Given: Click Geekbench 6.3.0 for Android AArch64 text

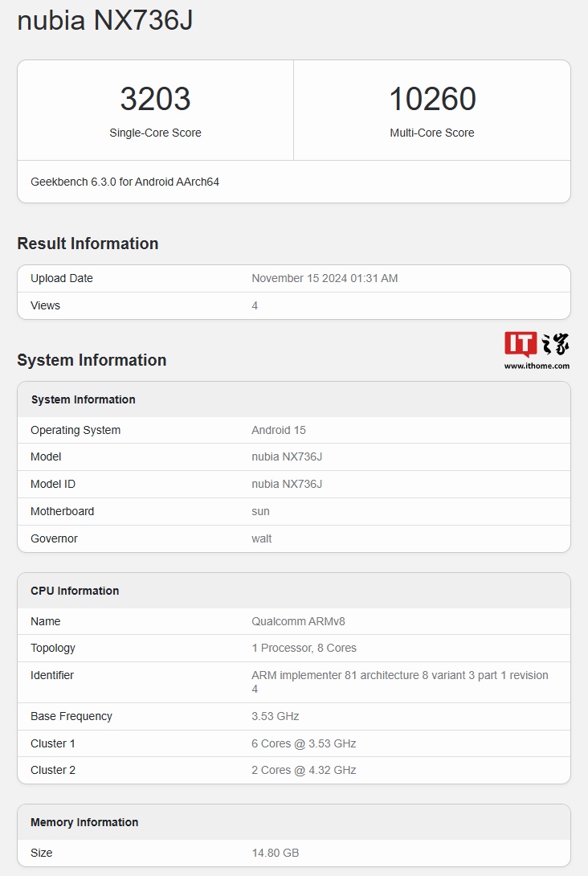Looking at the screenshot, I should [125, 182].
